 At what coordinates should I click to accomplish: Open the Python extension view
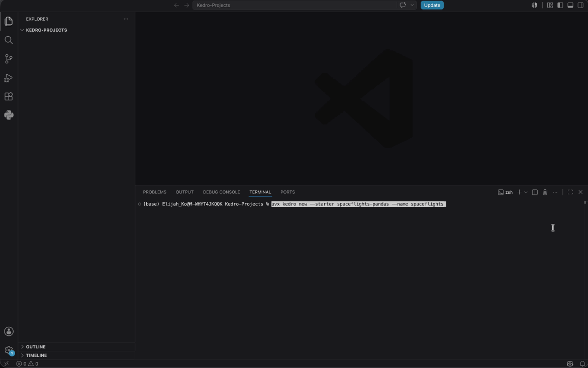point(9,115)
